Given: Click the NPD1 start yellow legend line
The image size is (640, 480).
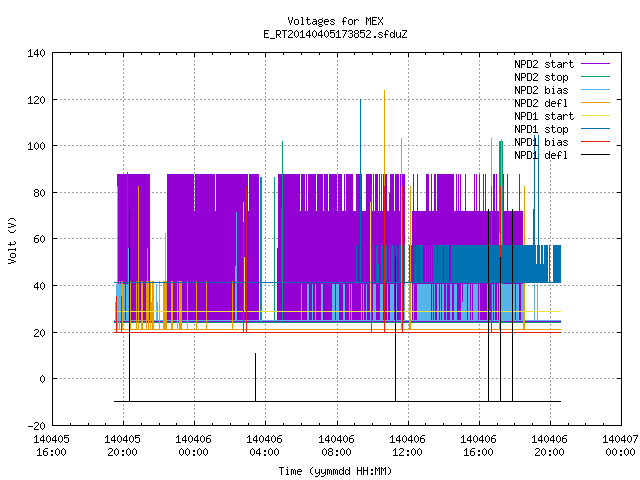Looking at the screenshot, I should pos(596,116).
